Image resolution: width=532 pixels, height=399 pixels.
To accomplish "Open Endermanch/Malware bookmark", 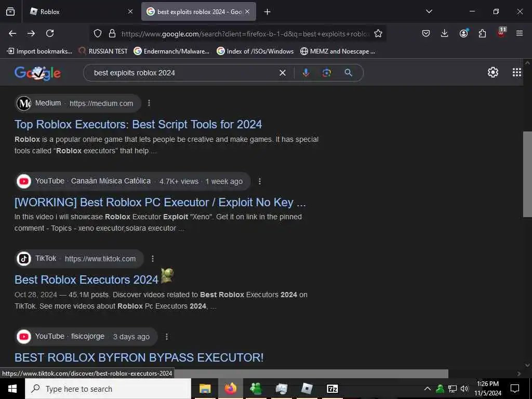I will click(x=171, y=51).
